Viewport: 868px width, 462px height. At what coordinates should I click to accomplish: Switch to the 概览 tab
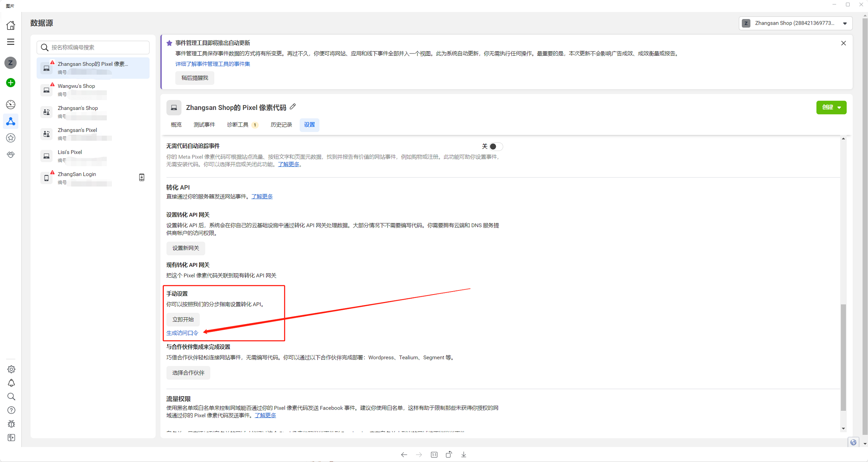coord(176,125)
